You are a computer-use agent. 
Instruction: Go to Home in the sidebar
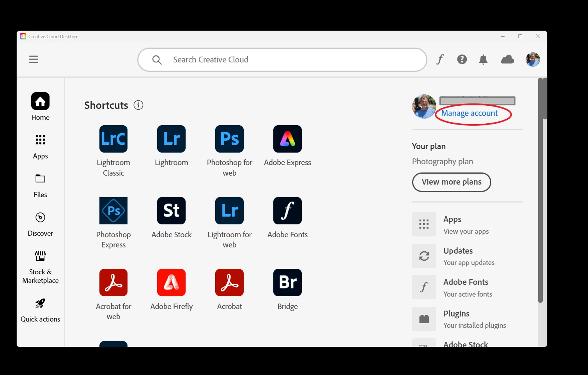pos(41,107)
